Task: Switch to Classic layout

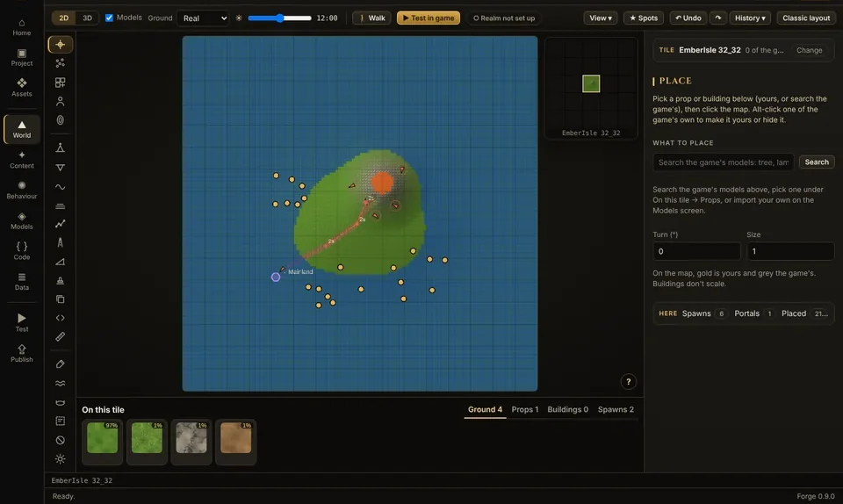Action: [806, 18]
